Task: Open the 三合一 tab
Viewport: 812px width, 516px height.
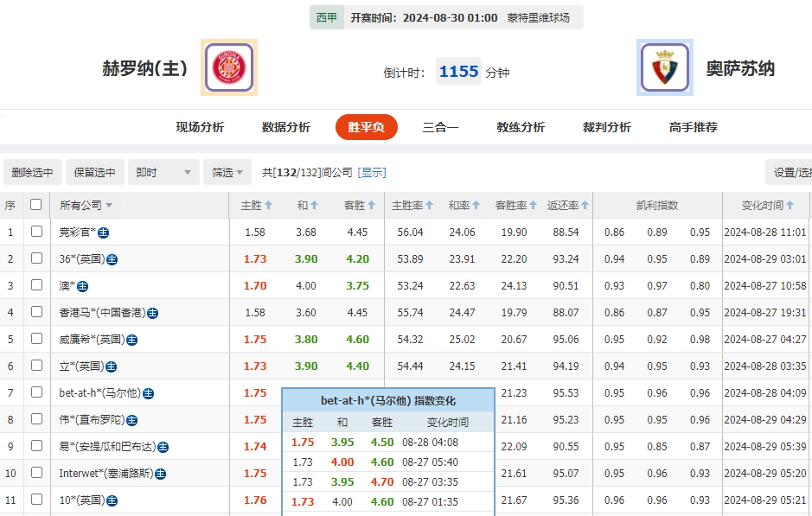Action: coord(441,126)
